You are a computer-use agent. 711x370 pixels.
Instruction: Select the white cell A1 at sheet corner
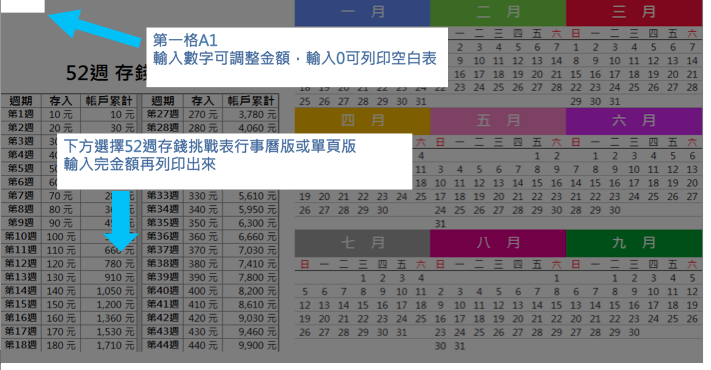[x=23, y=6]
